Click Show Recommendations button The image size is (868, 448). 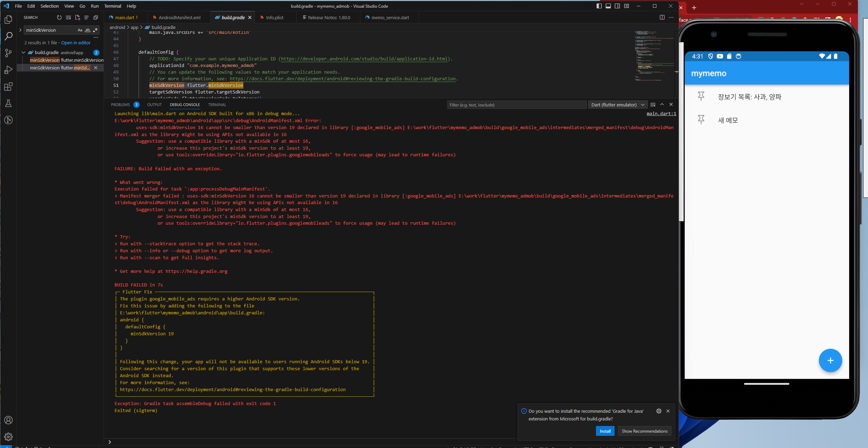tap(645, 431)
